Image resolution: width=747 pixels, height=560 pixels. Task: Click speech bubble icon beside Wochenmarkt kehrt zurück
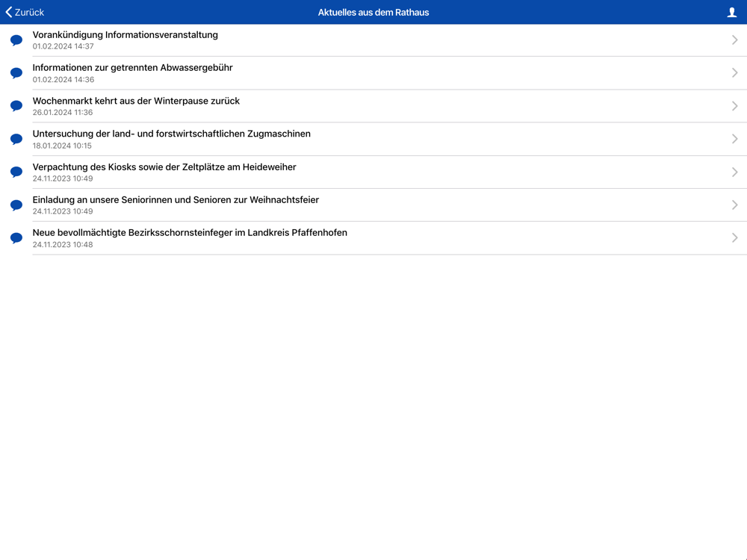pos(16,106)
